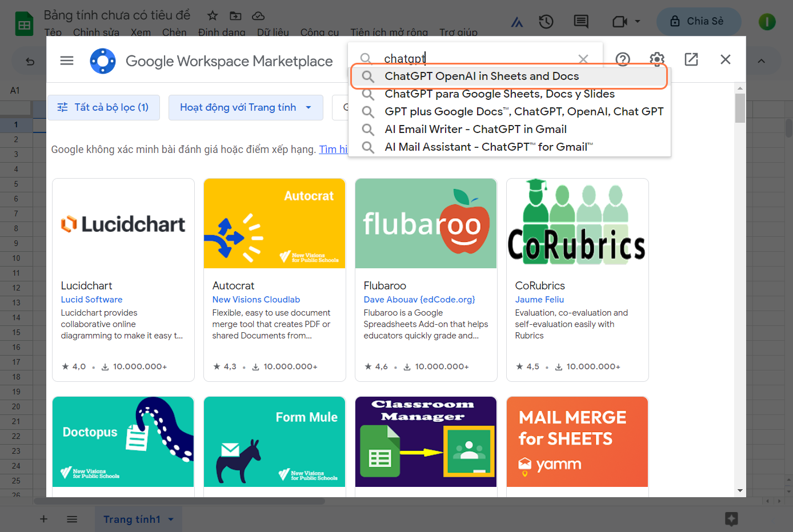Open version history clock icon

pos(546,22)
